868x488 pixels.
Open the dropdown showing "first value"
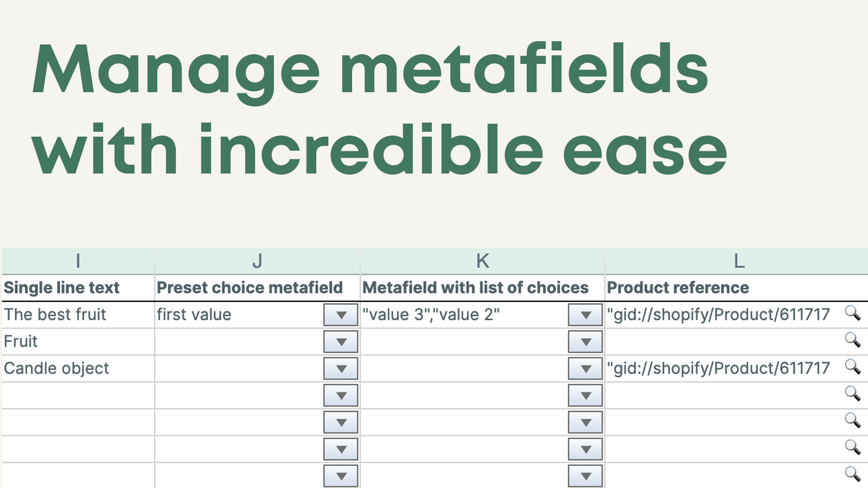341,314
